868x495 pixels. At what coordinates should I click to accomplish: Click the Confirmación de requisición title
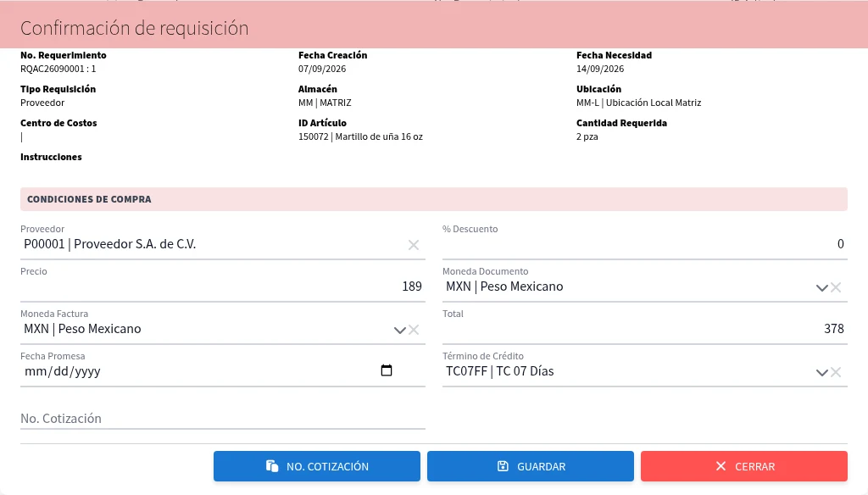coord(135,28)
